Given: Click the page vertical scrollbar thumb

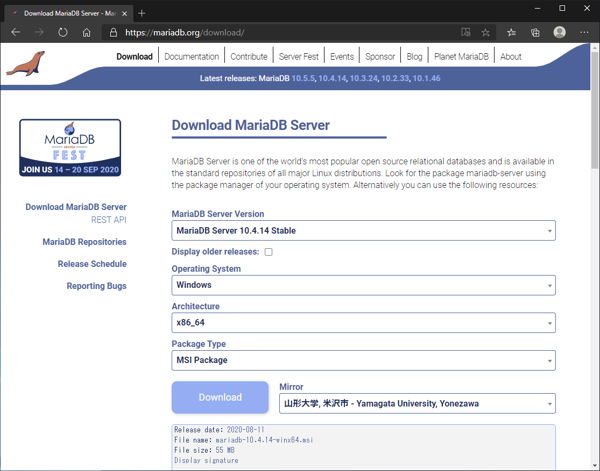Looking at the screenshot, I should [594, 110].
